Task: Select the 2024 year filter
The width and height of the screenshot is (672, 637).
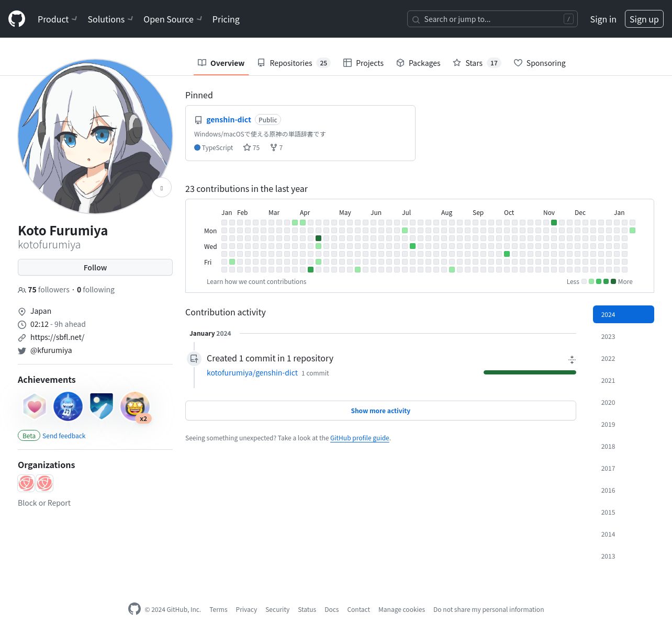Action: (x=623, y=314)
